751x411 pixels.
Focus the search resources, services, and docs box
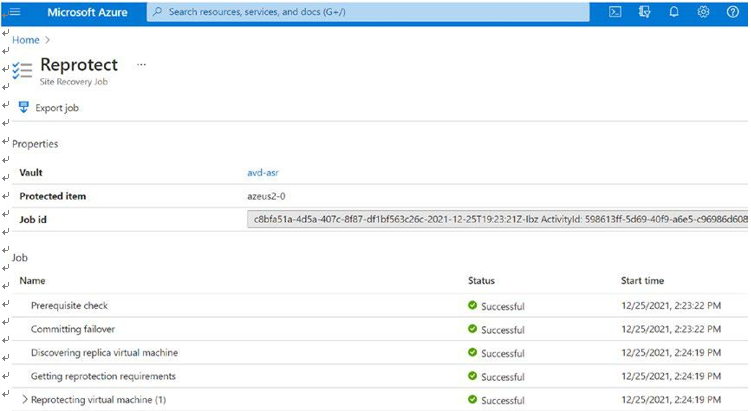[368, 12]
